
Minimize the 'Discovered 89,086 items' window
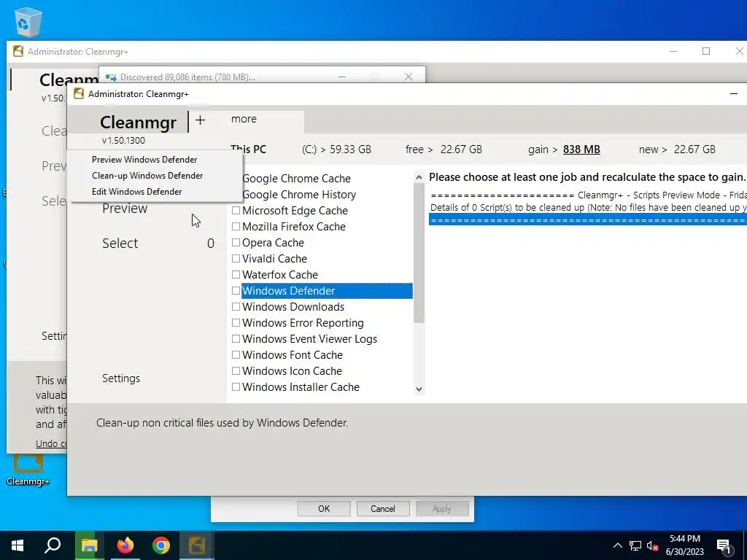point(342,77)
